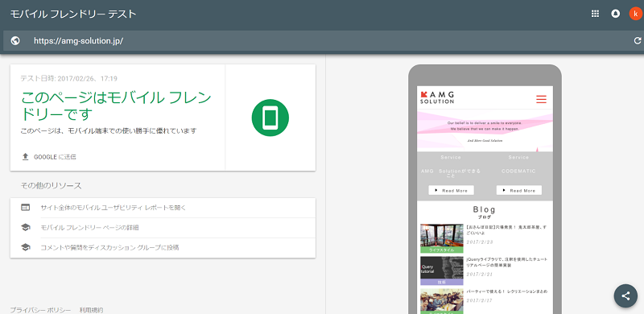This screenshot has height=314, width=644.
Task: Click the AMG Solution logo in preview
Action: tap(437, 97)
